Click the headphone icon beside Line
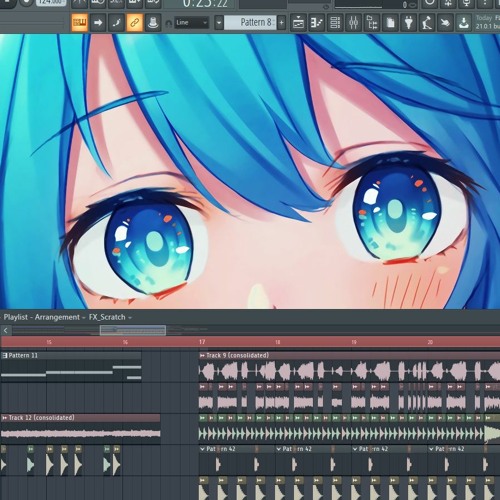The height and width of the screenshot is (500, 500). [x=169, y=23]
